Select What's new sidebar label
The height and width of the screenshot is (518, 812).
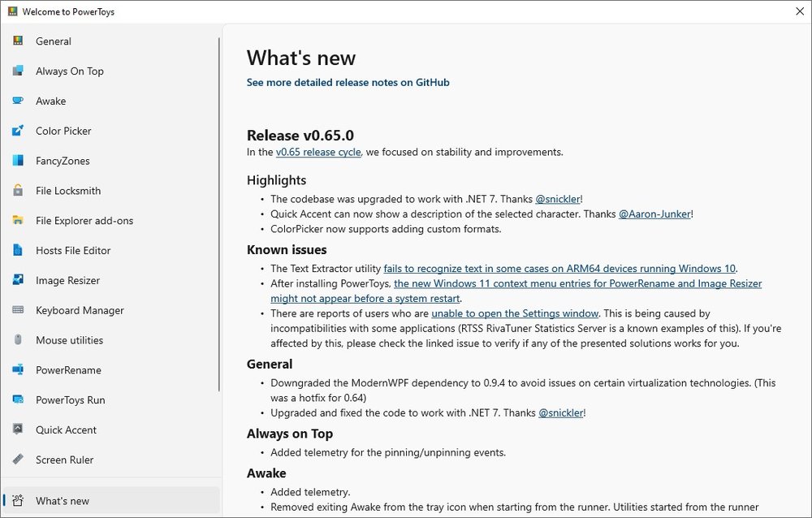63,501
